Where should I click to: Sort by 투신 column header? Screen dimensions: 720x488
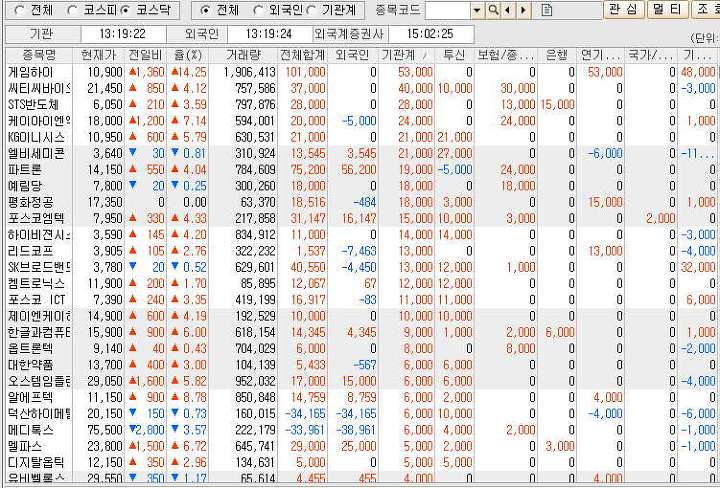click(x=454, y=55)
